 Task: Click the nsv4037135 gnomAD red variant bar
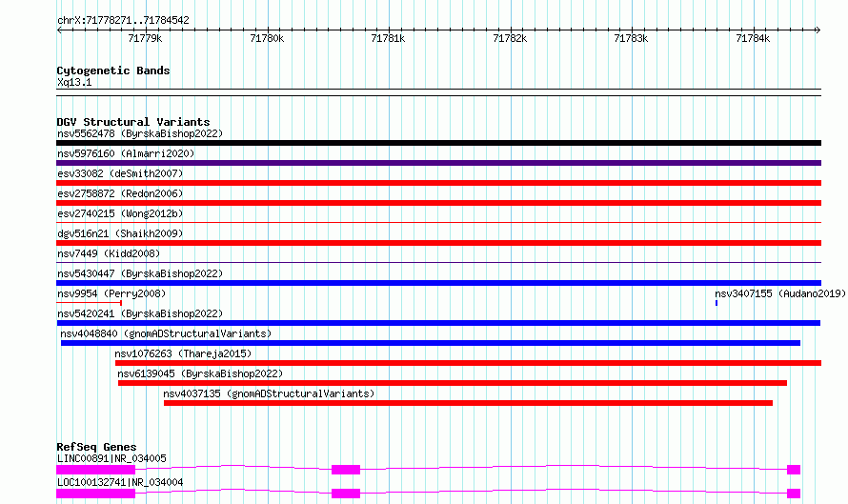pos(469,403)
